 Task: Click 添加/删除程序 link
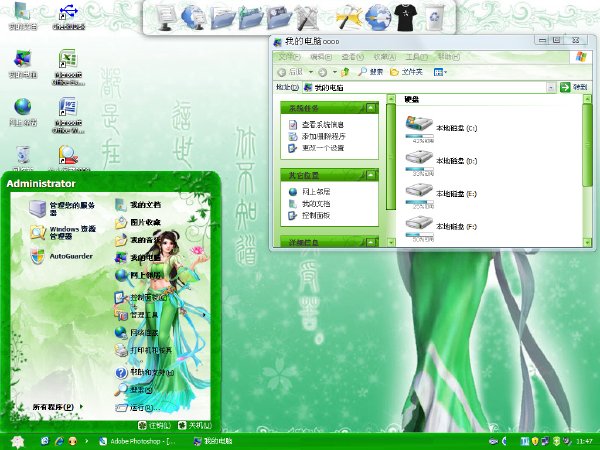317,136
